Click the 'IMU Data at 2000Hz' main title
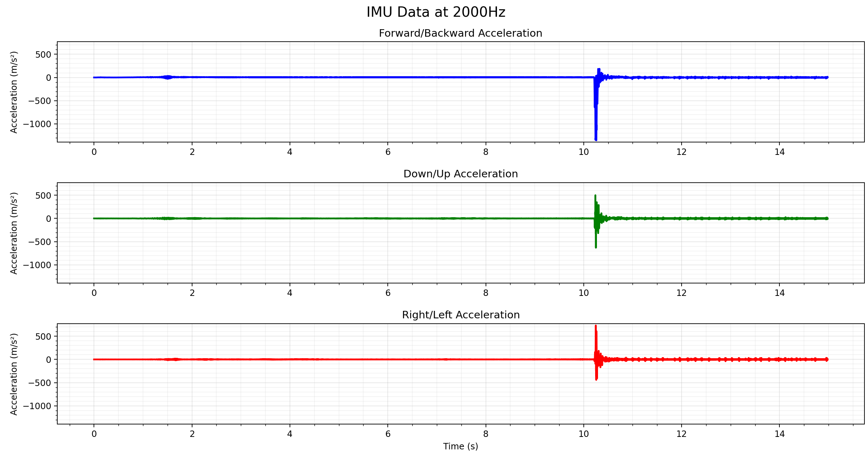868x454 pixels. (435, 12)
